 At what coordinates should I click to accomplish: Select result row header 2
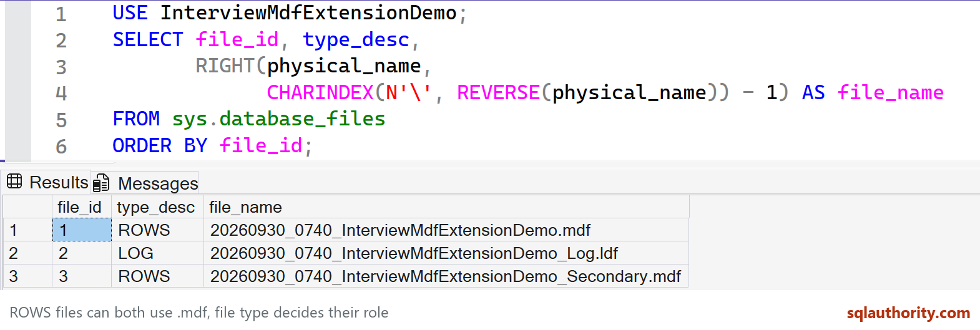pyautogui.click(x=27, y=253)
